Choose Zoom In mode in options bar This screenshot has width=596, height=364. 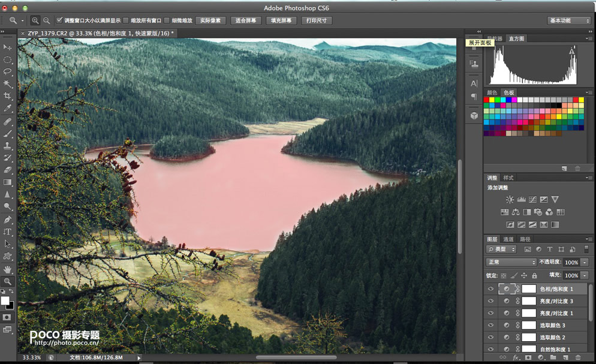tap(35, 20)
